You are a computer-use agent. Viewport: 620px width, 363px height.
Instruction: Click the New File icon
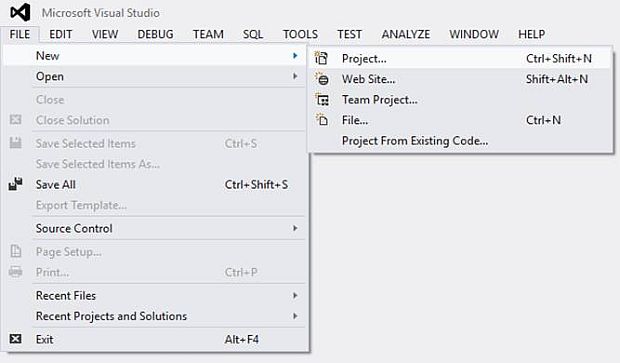pyautogui.click(x=322, y=119)
